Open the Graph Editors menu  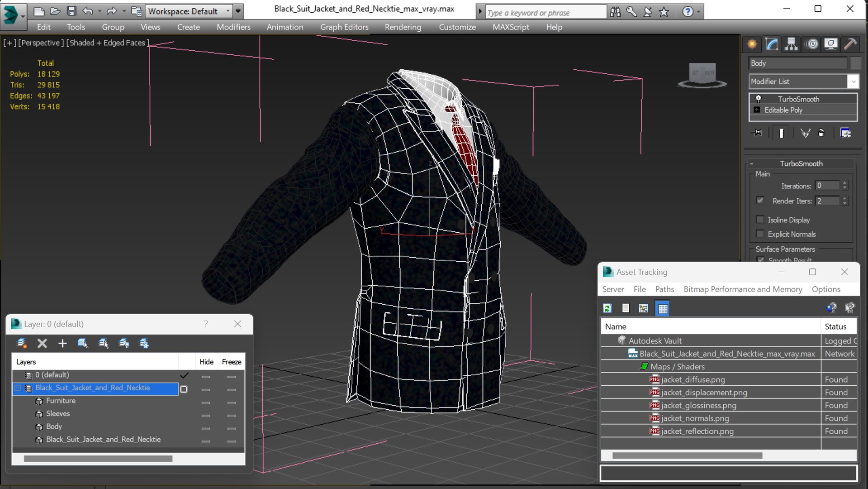click(x=344, y=27)
